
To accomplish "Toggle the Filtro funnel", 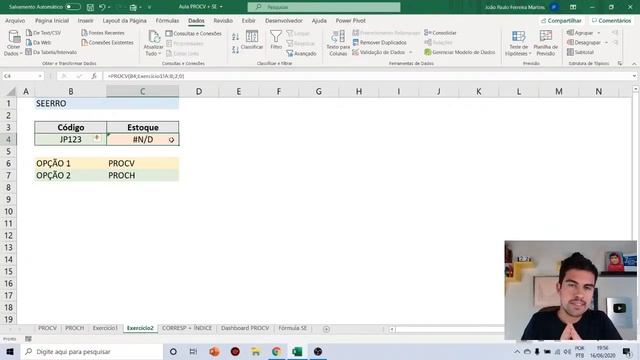I will click(276, 40).
